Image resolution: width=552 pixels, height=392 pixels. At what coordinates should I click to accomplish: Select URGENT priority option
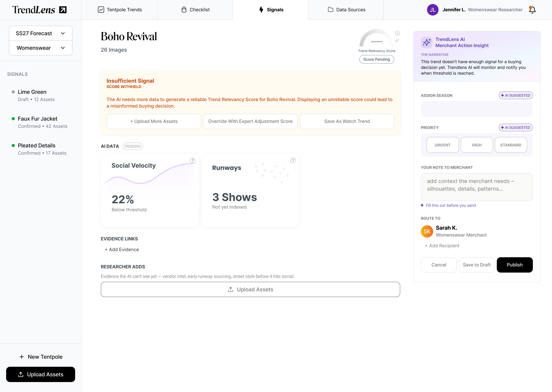[x=442, y=145]
